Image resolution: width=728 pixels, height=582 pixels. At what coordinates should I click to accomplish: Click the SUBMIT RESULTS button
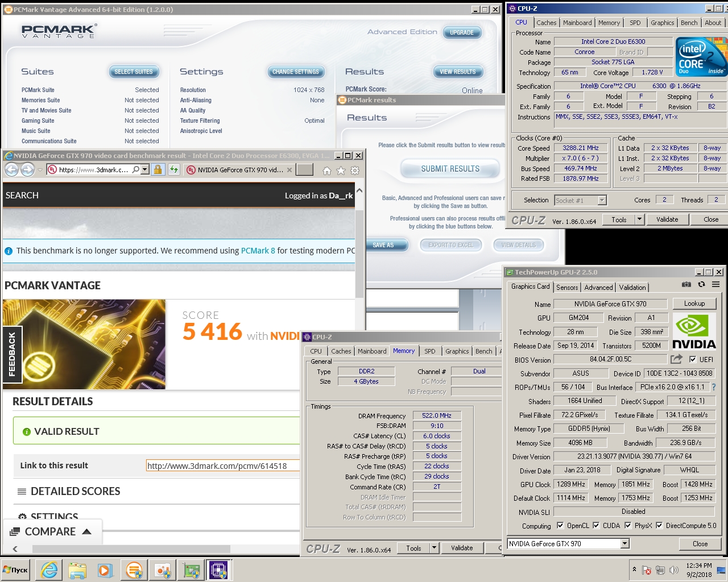click(450, 169)
